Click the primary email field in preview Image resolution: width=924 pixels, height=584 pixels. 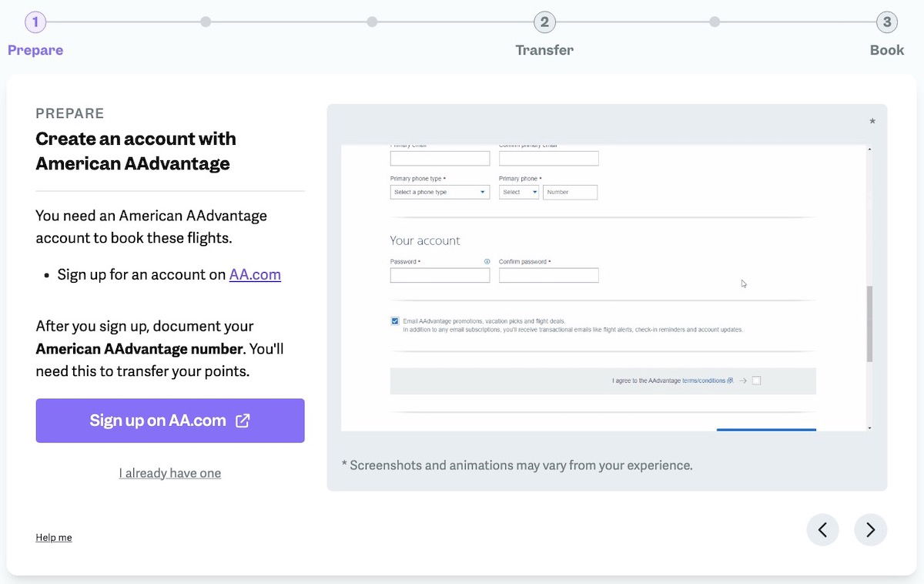tap(440, 158)
